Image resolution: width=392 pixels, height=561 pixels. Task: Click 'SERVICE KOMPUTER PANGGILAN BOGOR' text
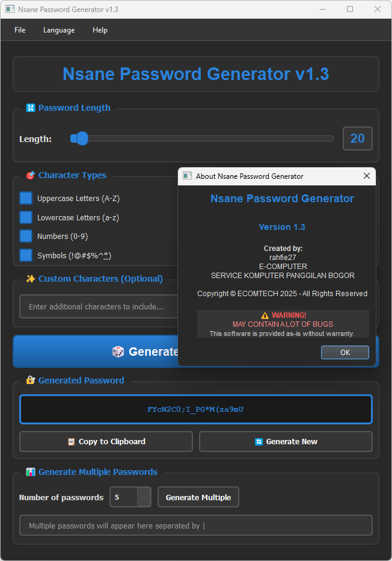pyautogui.click(x=283, y=276)
